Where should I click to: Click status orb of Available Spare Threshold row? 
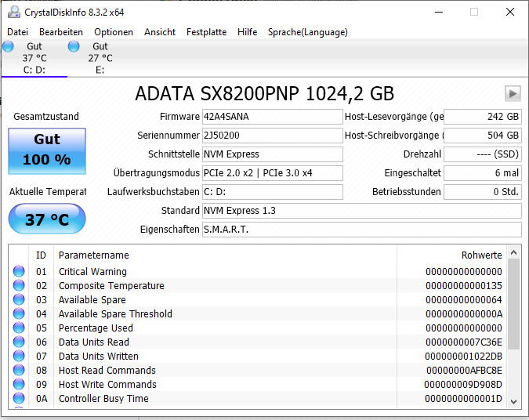[19, 313]
